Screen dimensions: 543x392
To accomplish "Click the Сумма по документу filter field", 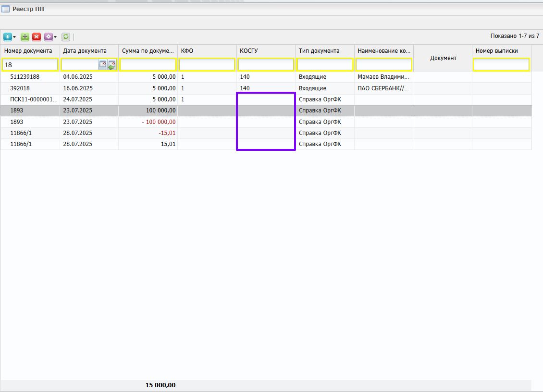I will (148, 65).
